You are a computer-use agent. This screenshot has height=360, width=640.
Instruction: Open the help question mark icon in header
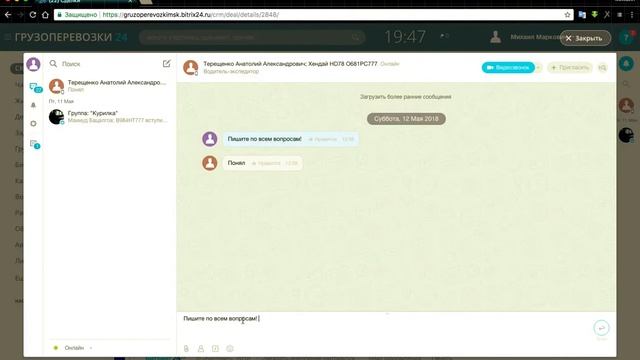pos(626,38)
